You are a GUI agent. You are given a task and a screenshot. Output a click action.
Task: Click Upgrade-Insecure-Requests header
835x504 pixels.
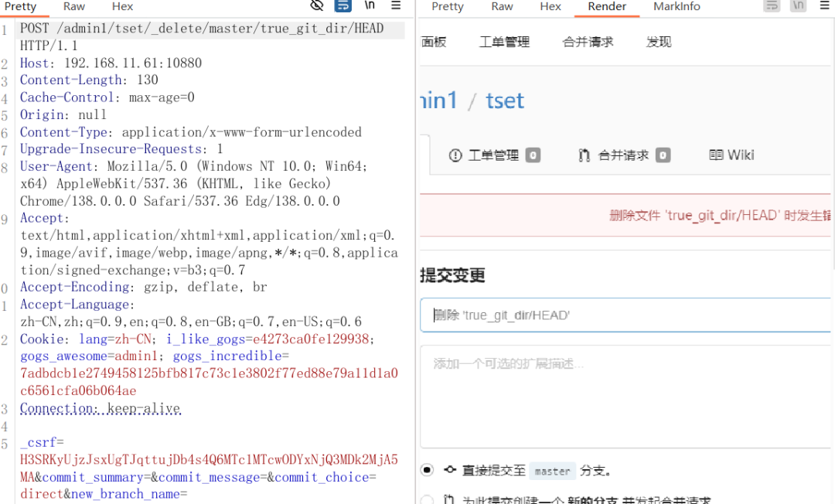tap(121, 149)
